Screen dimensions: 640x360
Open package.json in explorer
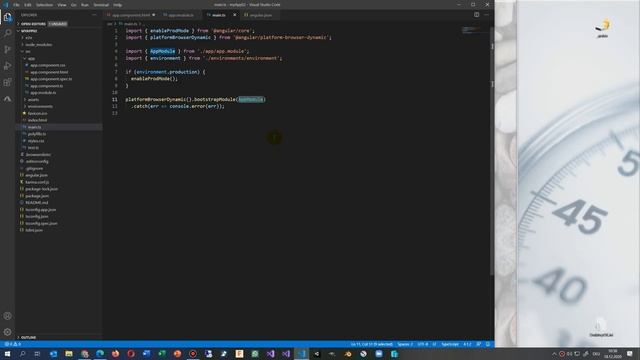(x=37, y=196)
